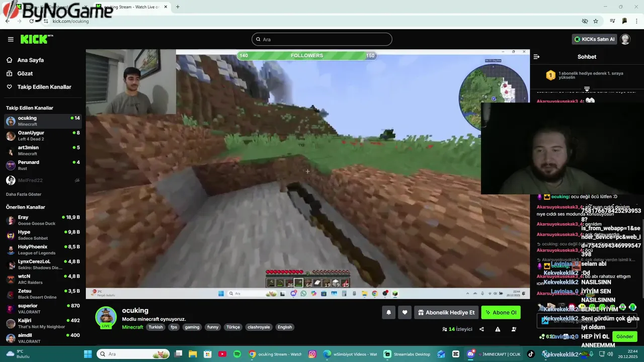Select Perunard channel in sidebar
Screen dimensions: 644x362
(x=43, y=165)
